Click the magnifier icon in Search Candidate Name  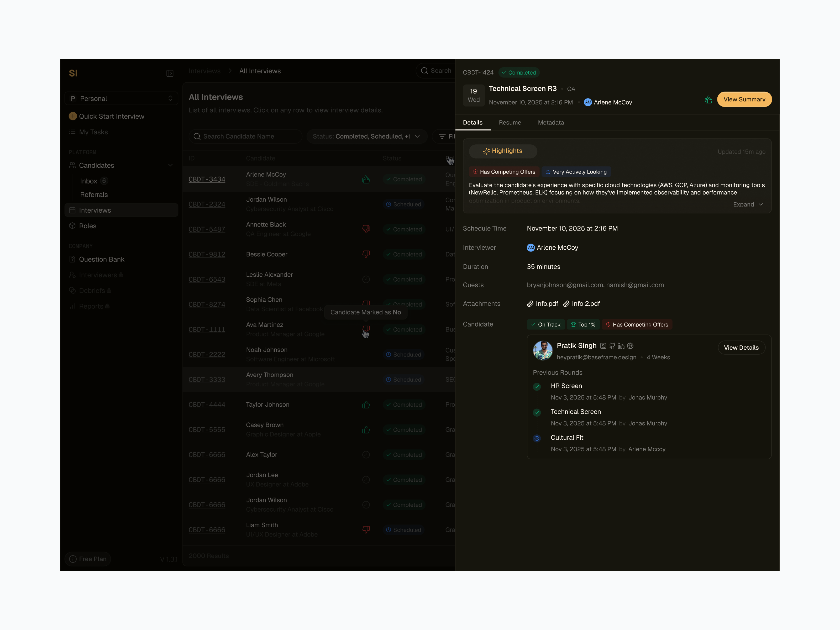click(197, 136)
